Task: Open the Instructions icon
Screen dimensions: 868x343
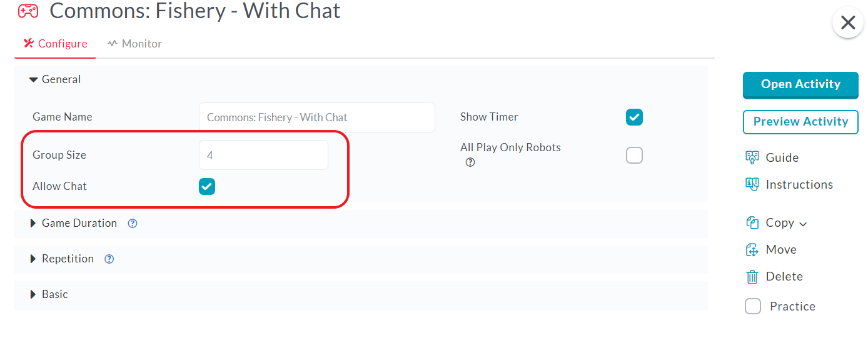Action: click(752, 184)
